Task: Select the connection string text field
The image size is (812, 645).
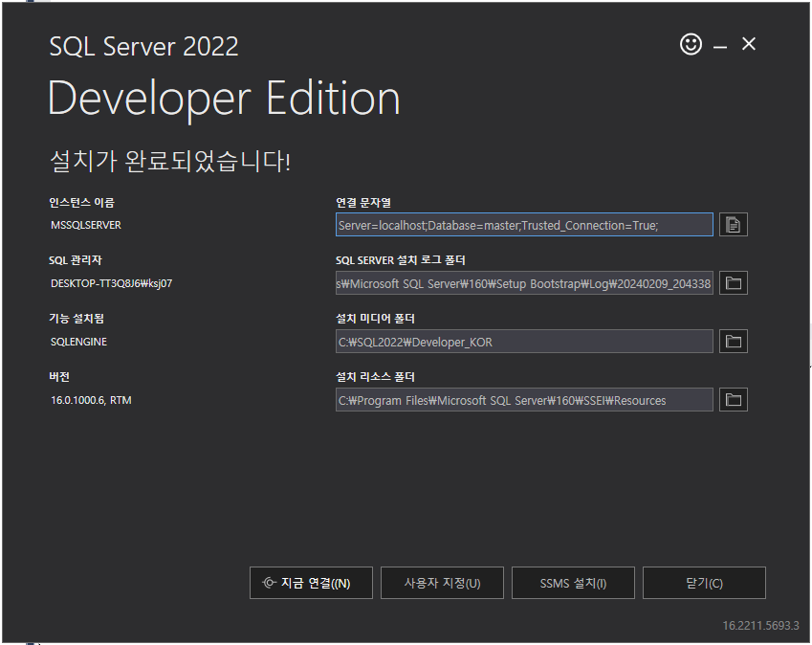Action: click(x=524, y=225)
